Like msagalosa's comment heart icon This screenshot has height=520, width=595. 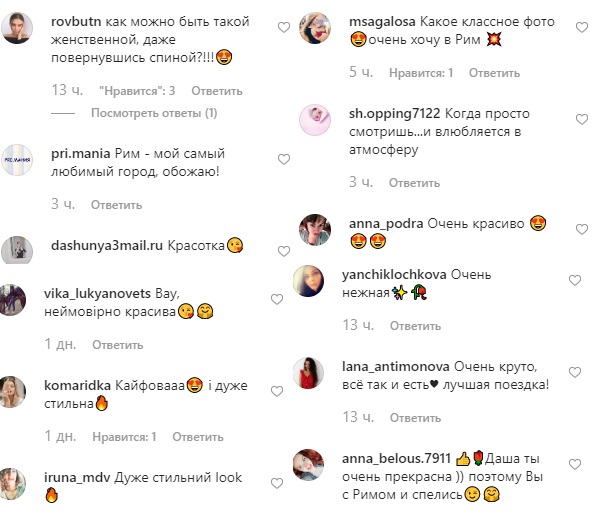click(x=582, y=27)
